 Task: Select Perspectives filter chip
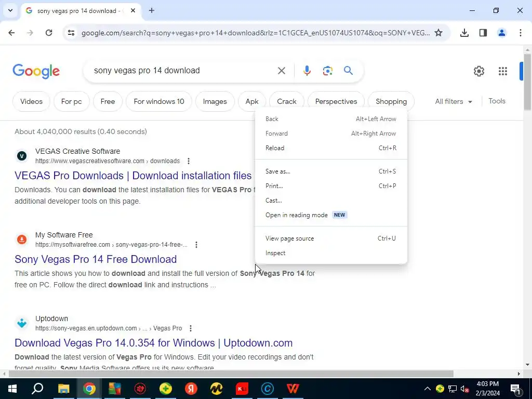[x=336, y=101]
